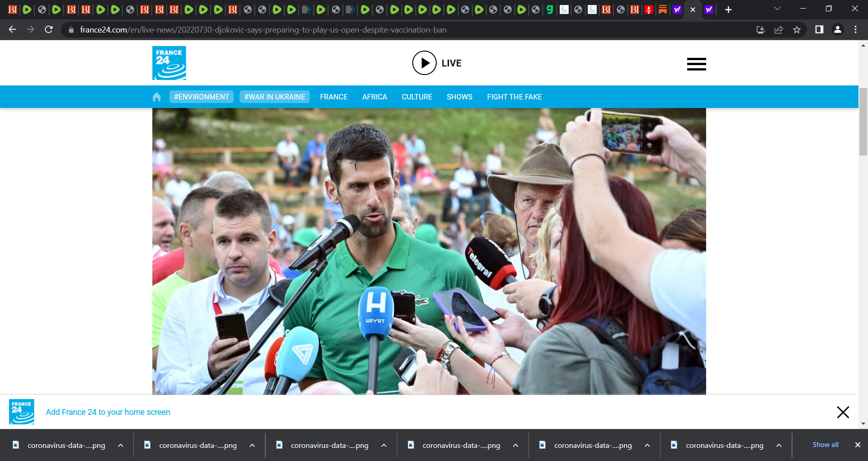The image size is (868, 461).
Task: Switch to the green G tab
Action: tap(550, 9)
